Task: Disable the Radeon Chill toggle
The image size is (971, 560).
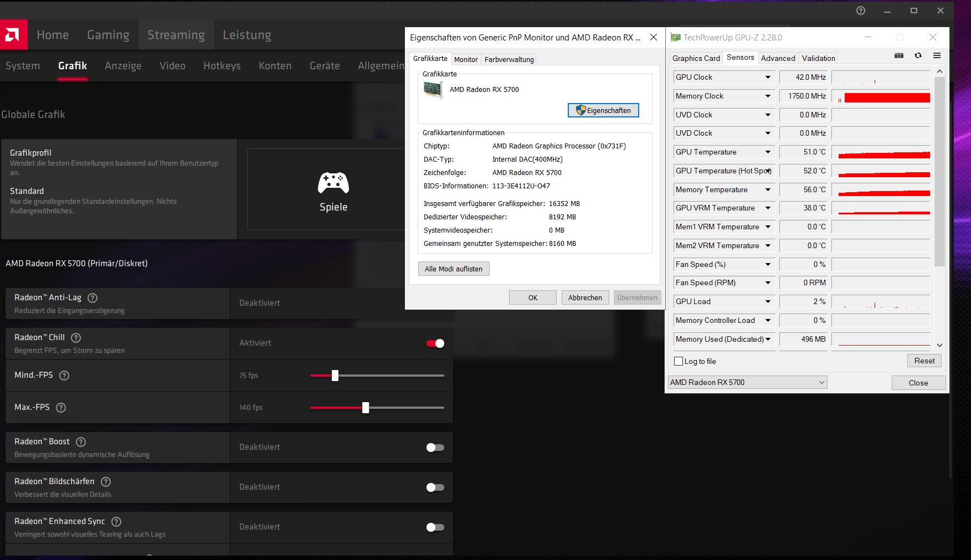Action: [x=435, y=343]
